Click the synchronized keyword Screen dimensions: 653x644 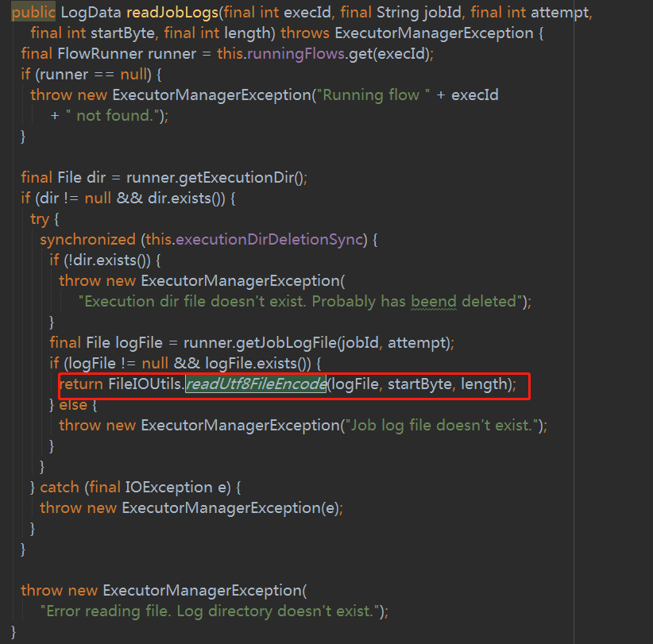click(88, 240)
